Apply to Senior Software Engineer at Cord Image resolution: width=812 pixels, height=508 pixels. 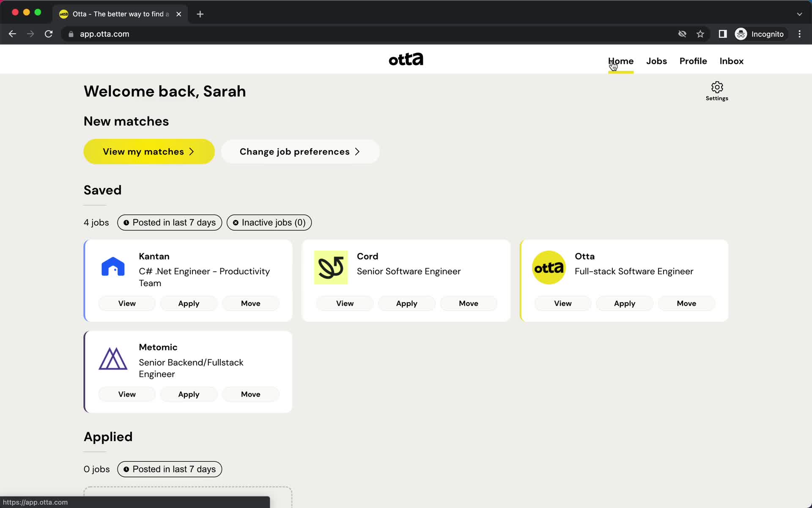point(406,303)
